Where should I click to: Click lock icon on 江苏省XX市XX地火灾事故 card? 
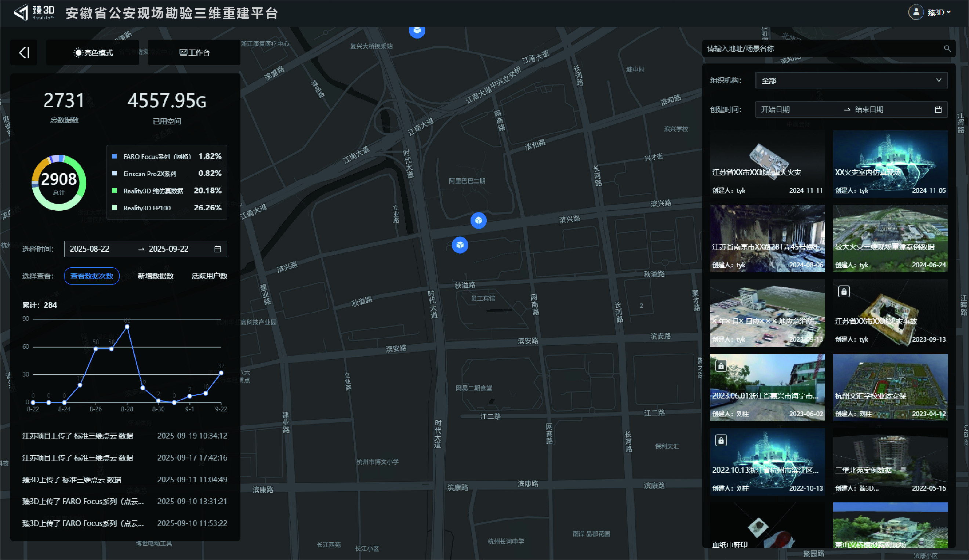click(843, 292)
